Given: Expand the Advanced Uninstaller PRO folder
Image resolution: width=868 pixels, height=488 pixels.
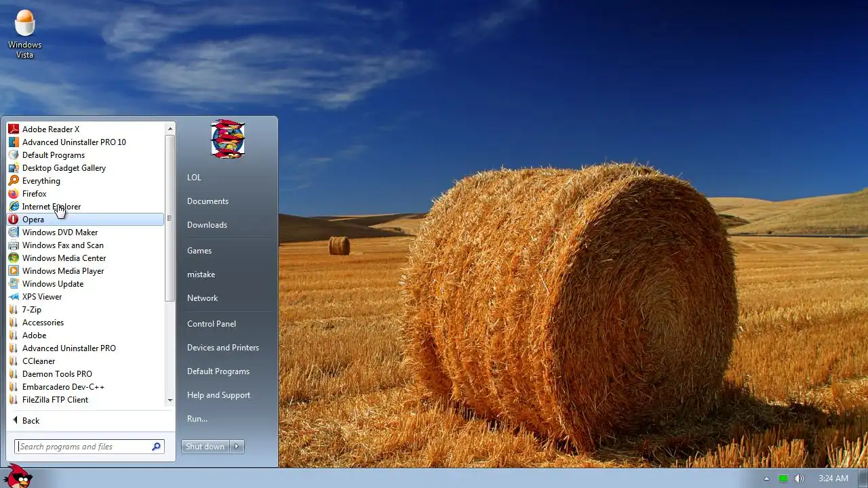Looking at the screenshot, I should [85, 348].
